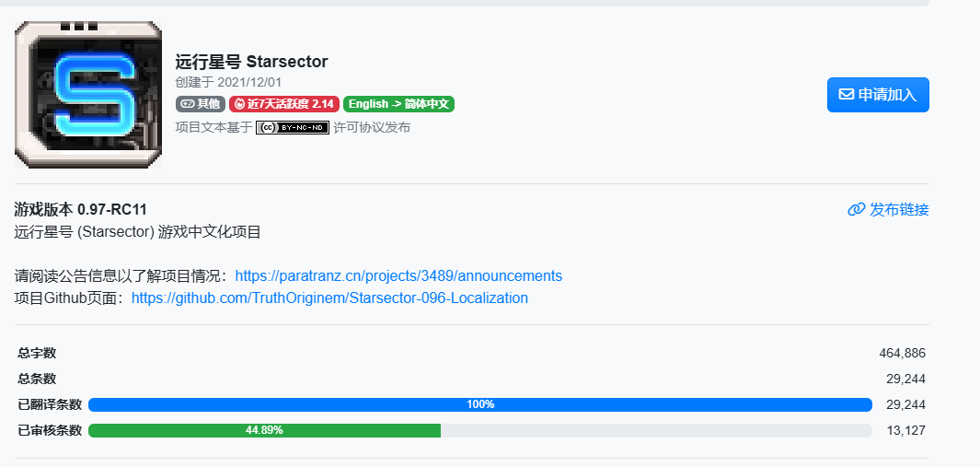Click the 远行星号 Starsector project title
980x467 pixels.
pyautogui.click(x=251, y=62)
